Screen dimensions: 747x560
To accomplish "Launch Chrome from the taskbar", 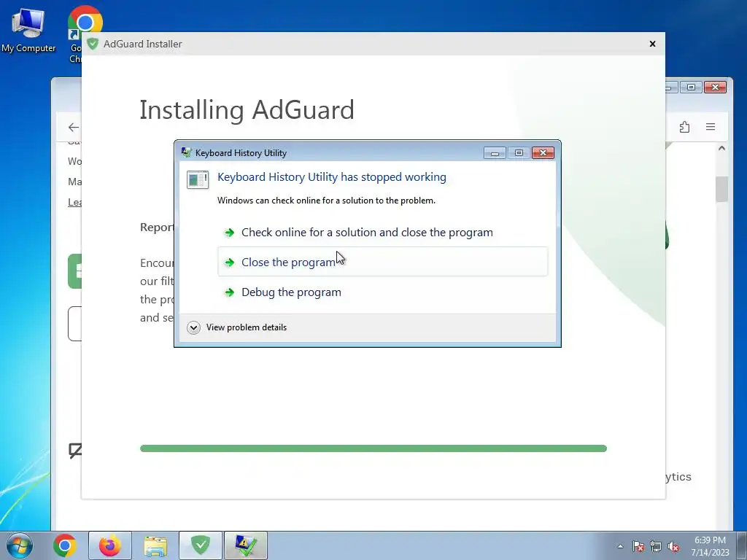I will pos(65,545).
